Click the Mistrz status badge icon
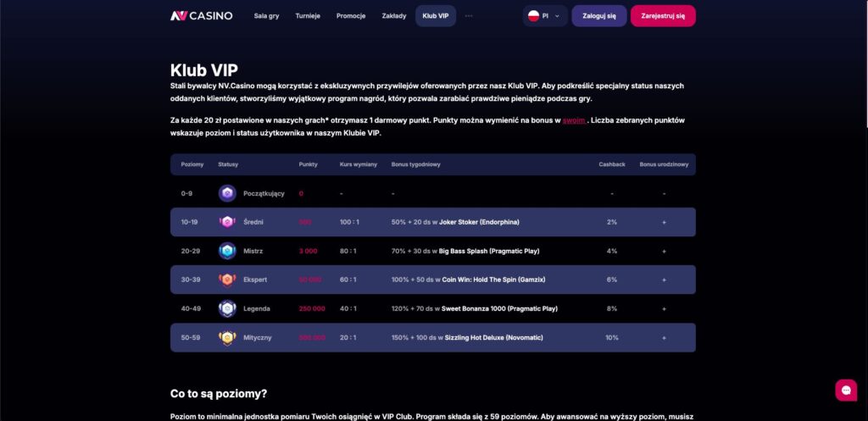The image size is (868, 421). pyautogui.click(x=227, y=251)
